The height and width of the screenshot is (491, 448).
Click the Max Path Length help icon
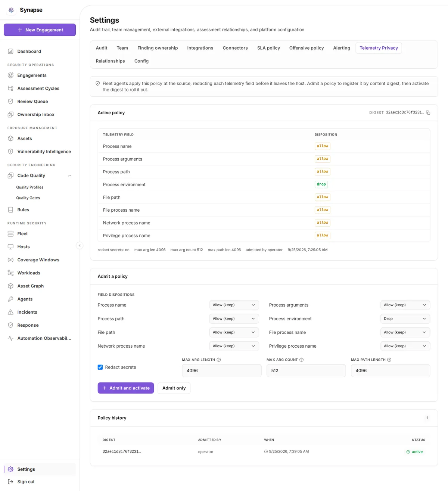389,360
